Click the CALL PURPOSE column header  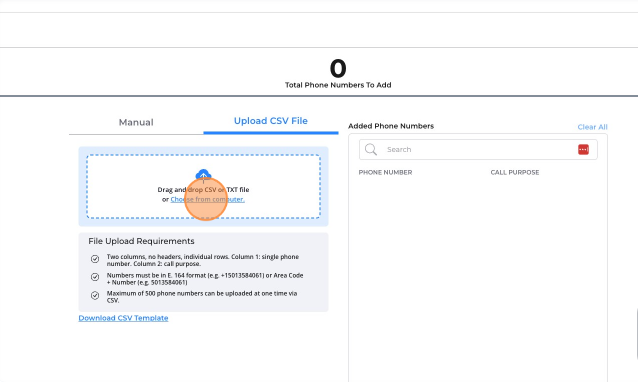click(x=515, y=173)
